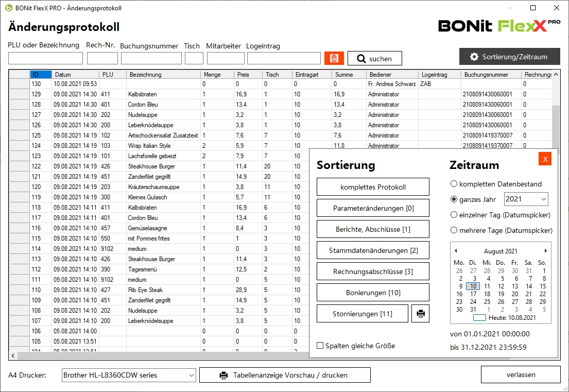Click Kleines Gulasch cell

(163, 197)
